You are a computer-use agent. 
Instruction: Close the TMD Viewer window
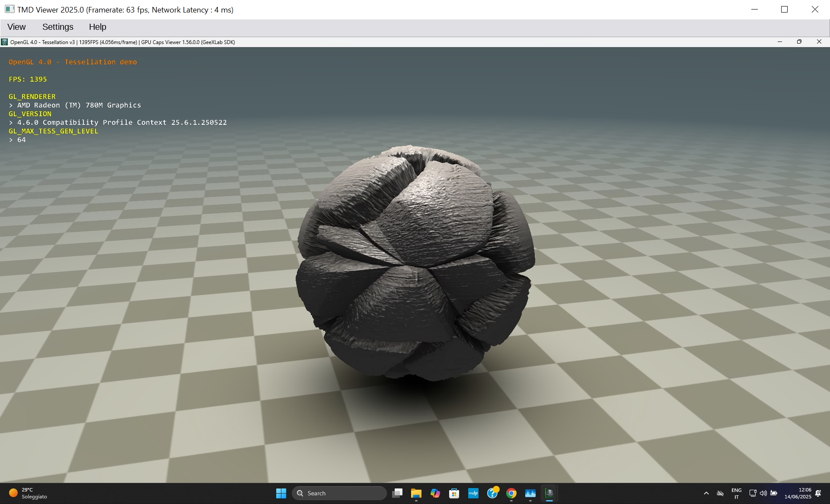pos(815,10)
